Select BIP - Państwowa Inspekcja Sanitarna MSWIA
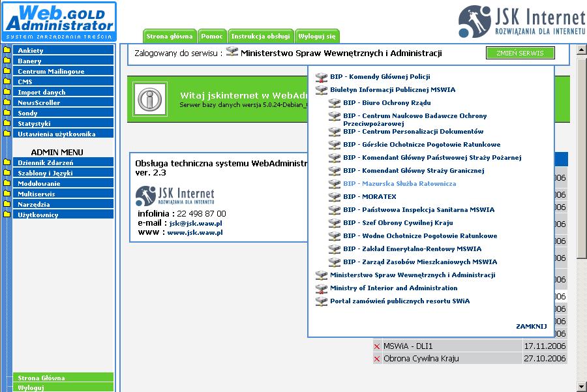This screenshot has height=392, width=587. pos(419,209)
